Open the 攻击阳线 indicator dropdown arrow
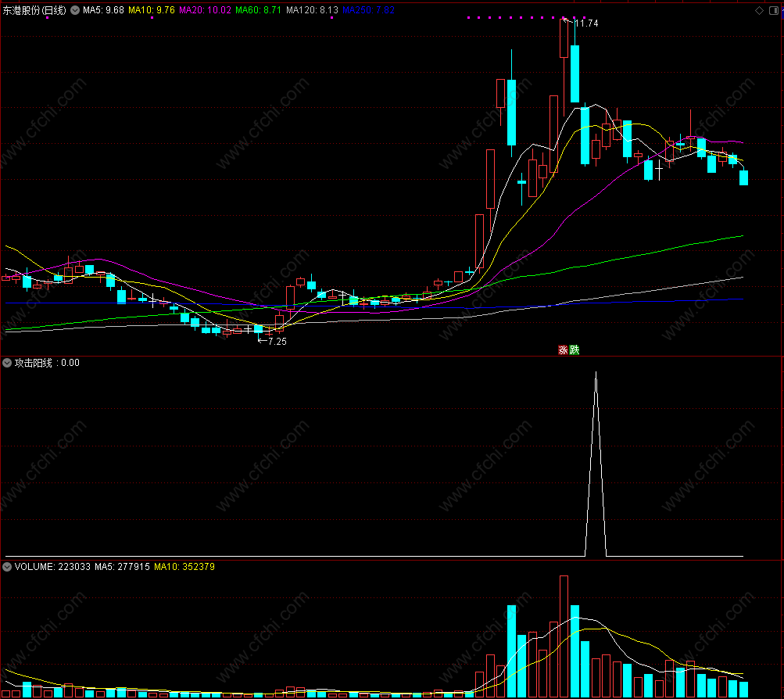The height and width of the screenshot is (699, 784). coord(7,363)
